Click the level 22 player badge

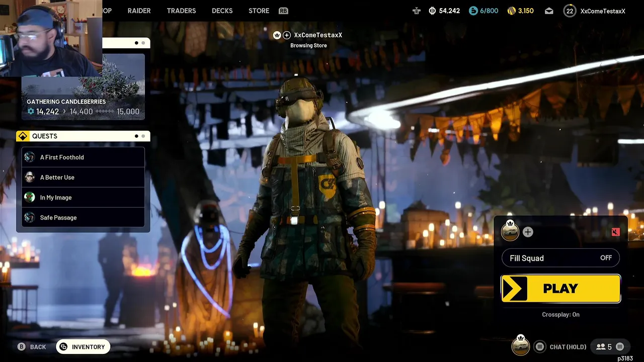click(x=570, y=11)
